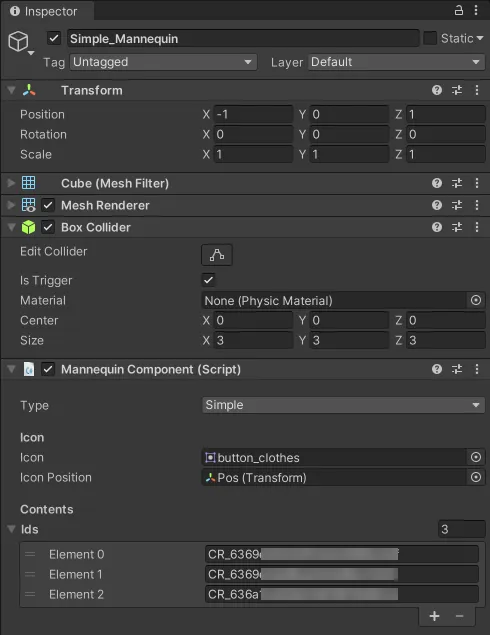Viewport: 490px width, 635px height.
Task: Open the Type dropdown set to Simple
Action: click(x=343, y=405)
